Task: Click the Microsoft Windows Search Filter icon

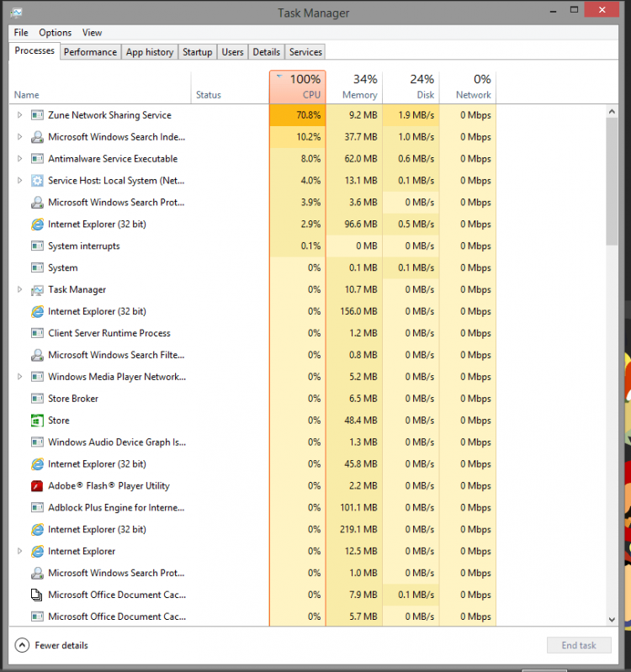Action: tap(37, 355)
